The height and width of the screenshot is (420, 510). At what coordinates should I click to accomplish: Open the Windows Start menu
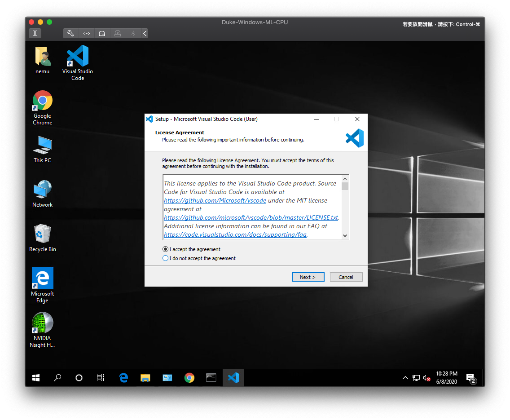point(35,377)
